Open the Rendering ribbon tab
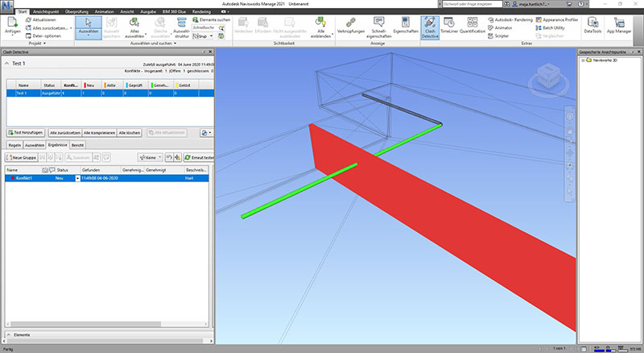Image resolution: width=644 pixels, height=353 pixels. (x=201, y=11)
